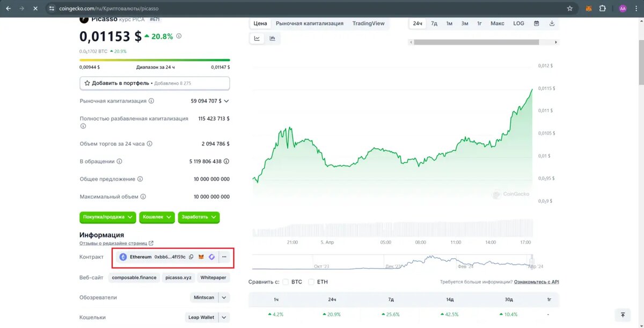Open the Заработать dropdown
The image size is (644, 328).
(x=199, y=217)
